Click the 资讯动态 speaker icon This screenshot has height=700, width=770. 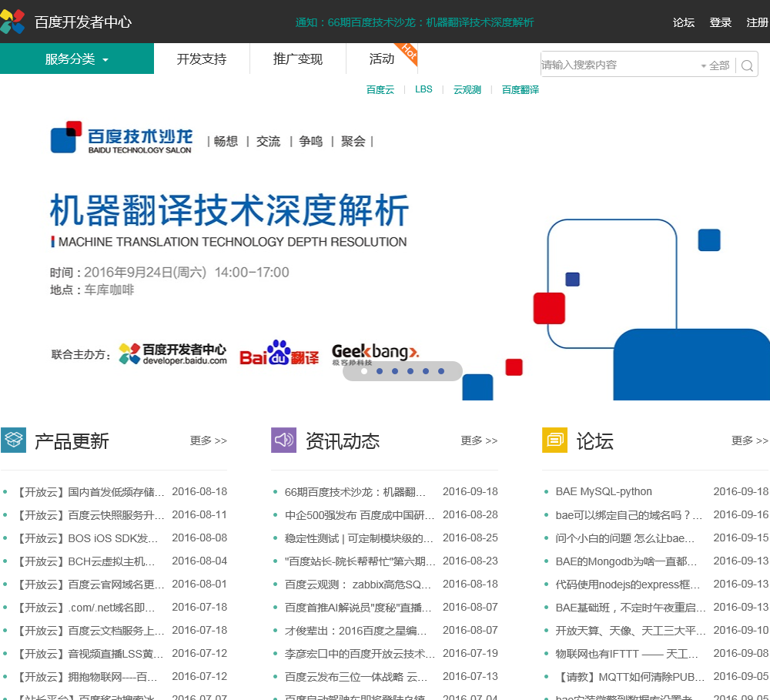coord(284,440)
